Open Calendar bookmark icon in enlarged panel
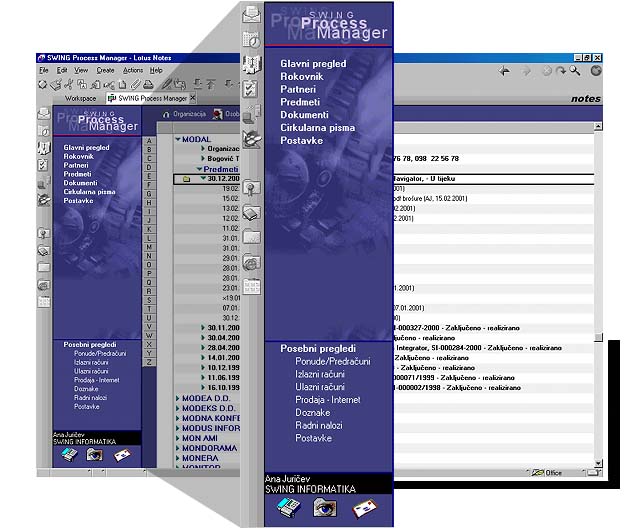Image resolution: width=643 pixels, height=529 pixels. coord(251,40)
